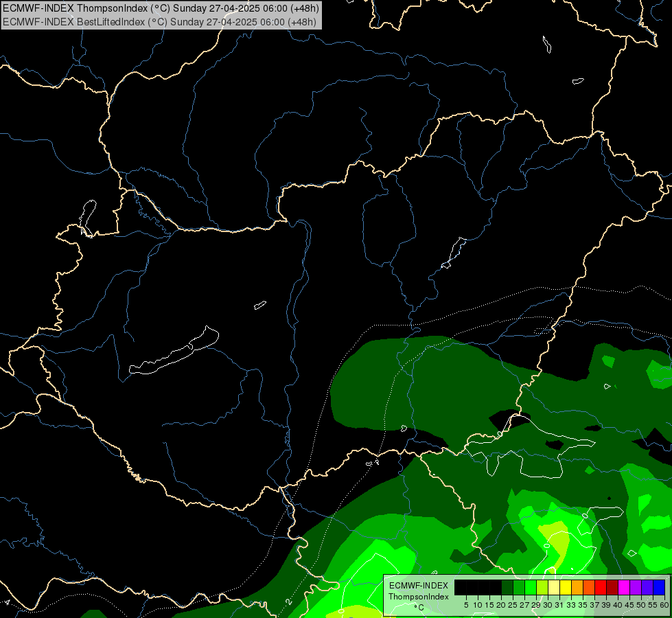672x618 pixels.
Task: Select the indigo 50-55 legend swatch
Action: 647,587
